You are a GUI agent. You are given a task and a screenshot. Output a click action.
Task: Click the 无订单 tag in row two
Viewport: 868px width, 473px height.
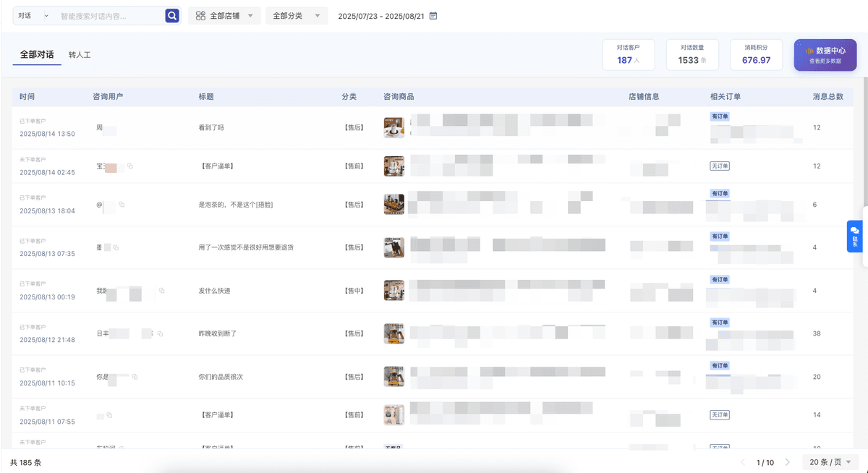[720, 166]
